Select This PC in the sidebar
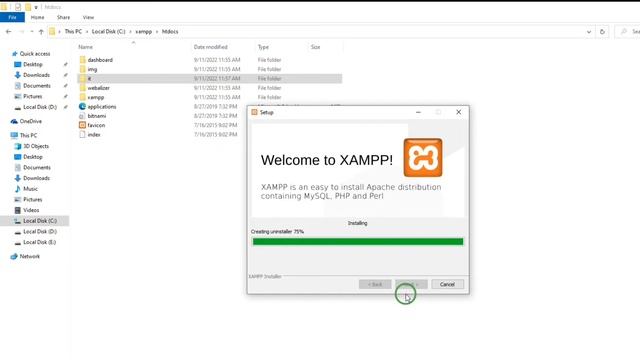Screen dimensions: 640x360 28,136
